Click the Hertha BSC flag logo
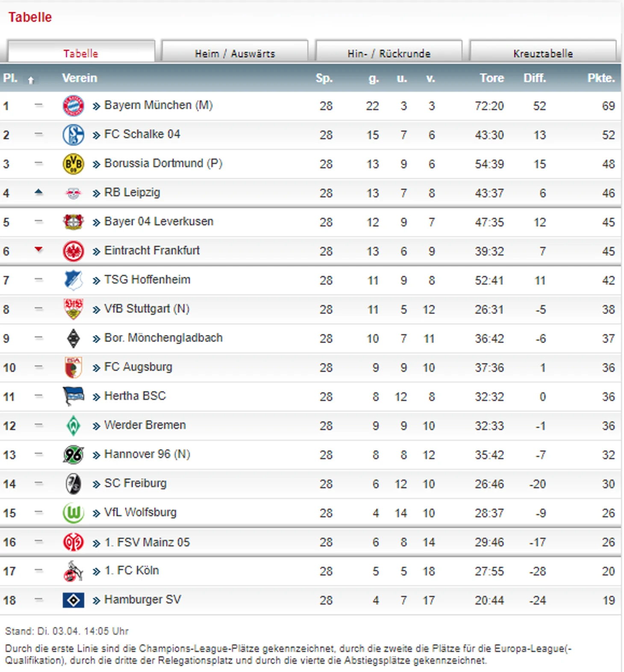This screenshot has width=624, height=672. [73, 396]
